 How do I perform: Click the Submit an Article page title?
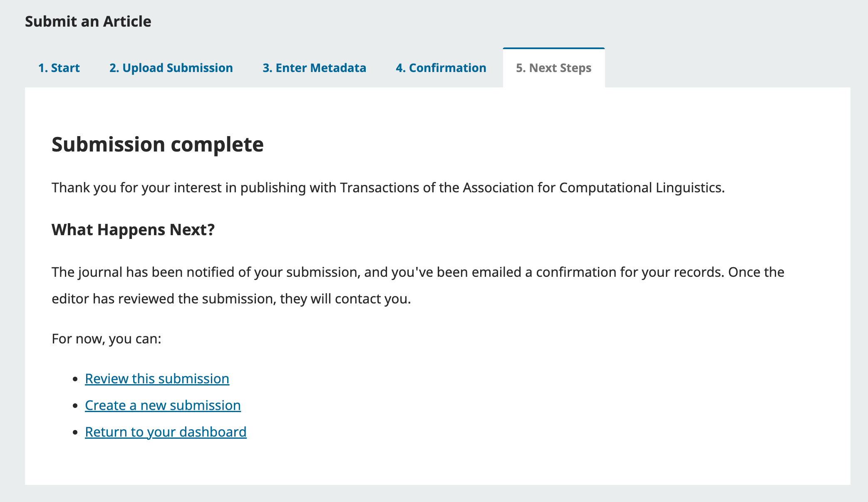(x=88, y=21)
